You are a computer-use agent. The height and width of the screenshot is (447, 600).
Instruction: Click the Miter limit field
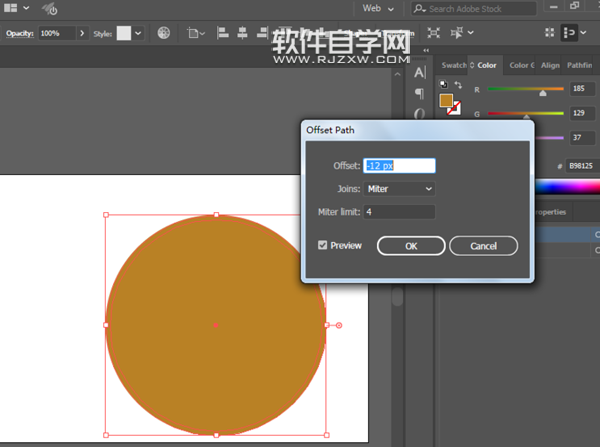(399, 212)
